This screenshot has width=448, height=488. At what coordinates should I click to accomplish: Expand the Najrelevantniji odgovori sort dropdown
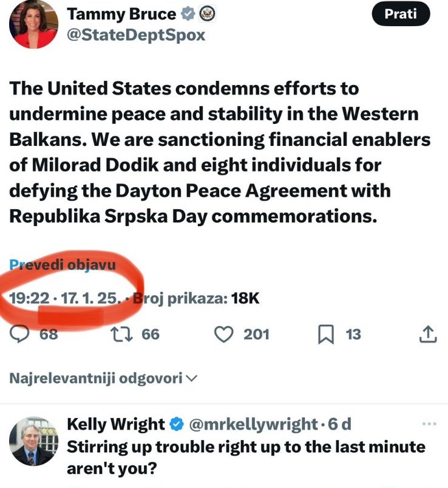pyautogui.click(x=103, y=378)
